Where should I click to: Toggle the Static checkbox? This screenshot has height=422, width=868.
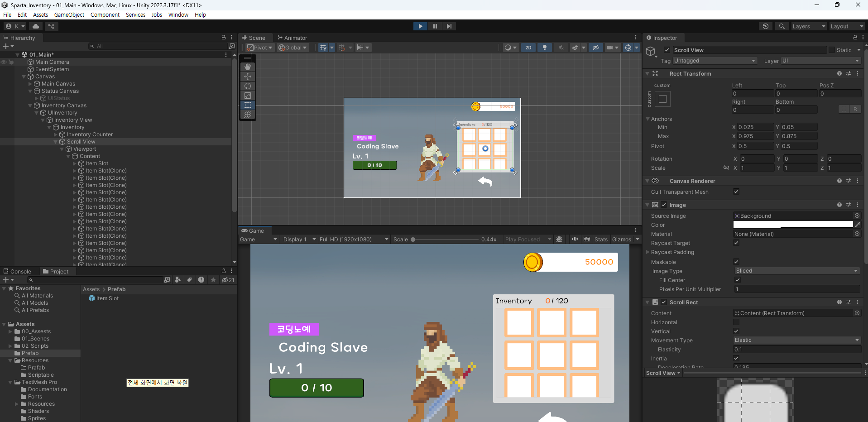tap(832, 50)
